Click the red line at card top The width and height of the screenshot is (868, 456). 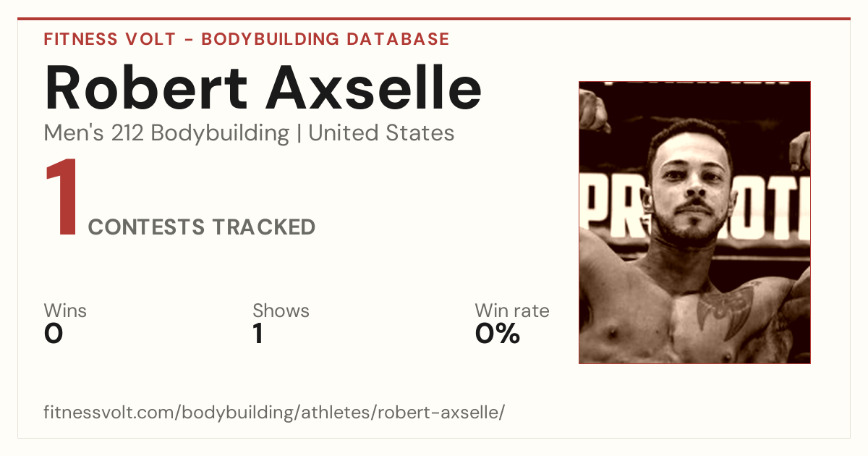click(x=434, y=19)
